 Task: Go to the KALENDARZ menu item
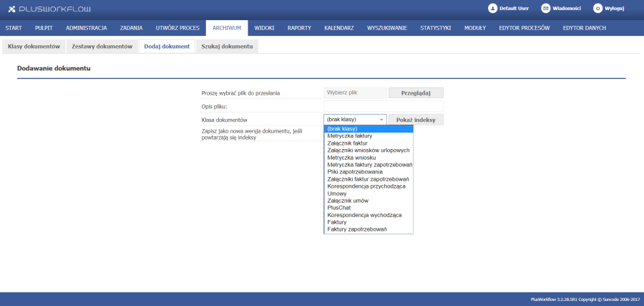point(338,28)
